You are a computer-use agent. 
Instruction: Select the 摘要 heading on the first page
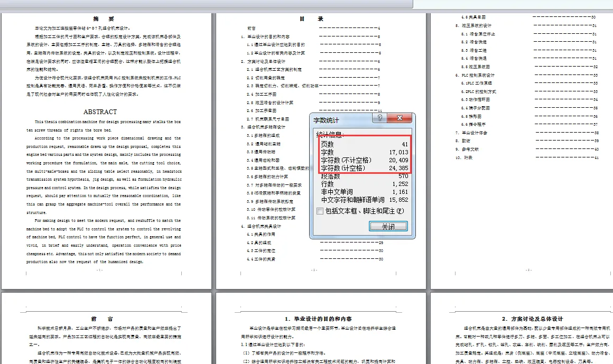(x=103, y=17)
